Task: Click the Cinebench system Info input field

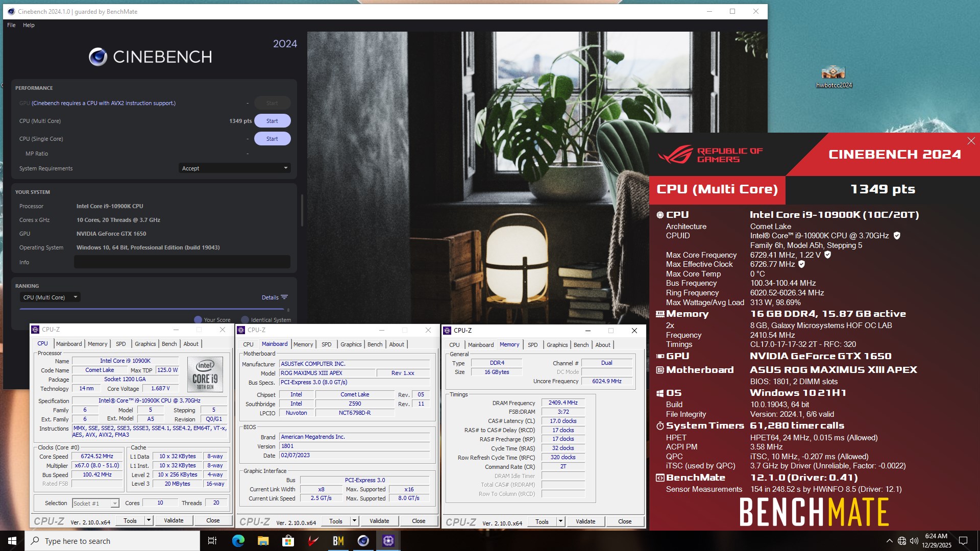Action: (x=182, y=262)
